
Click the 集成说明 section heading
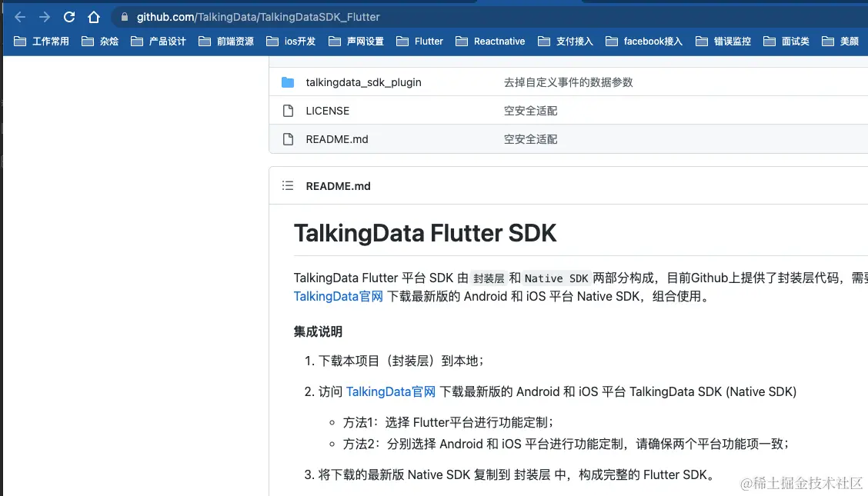click(318, 331)
